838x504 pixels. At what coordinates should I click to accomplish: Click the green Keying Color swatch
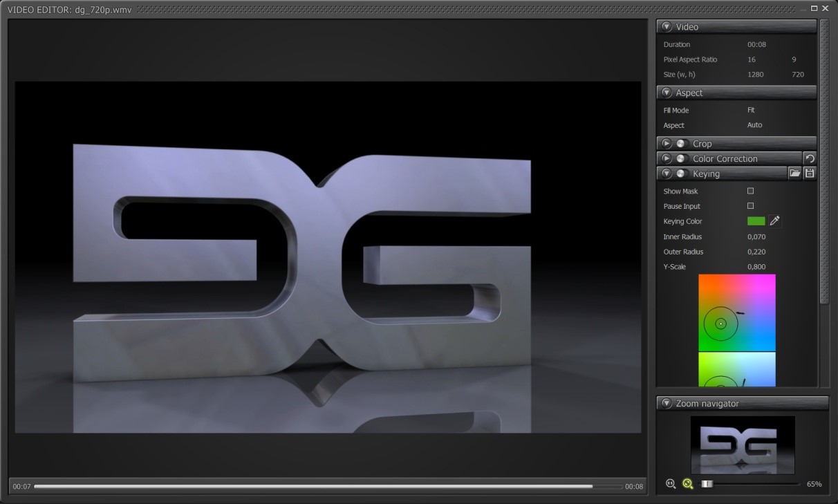756,221
